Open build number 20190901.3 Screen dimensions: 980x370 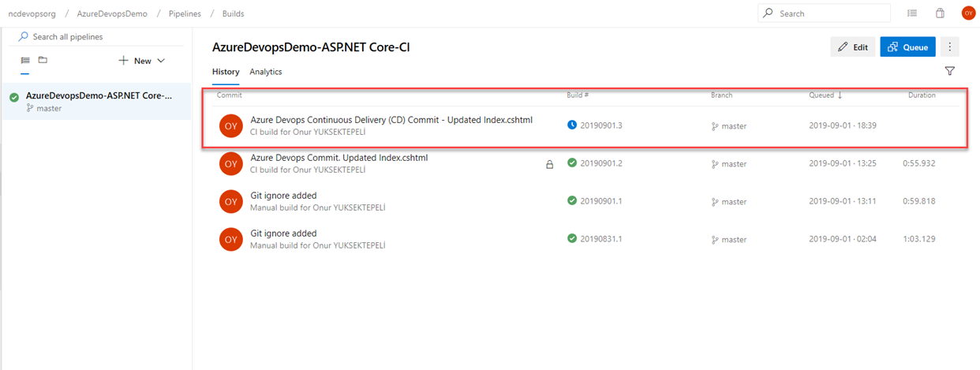[601, 125]
